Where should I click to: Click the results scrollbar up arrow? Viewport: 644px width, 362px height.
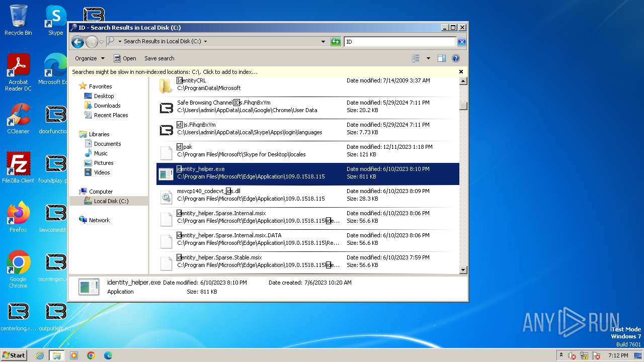click(463, 81)
